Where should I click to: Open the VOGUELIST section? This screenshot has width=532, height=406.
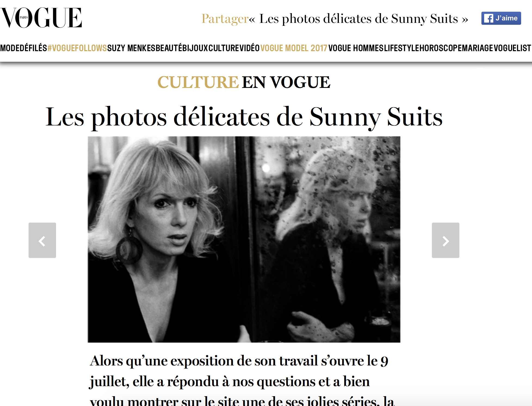coord(512,48)
